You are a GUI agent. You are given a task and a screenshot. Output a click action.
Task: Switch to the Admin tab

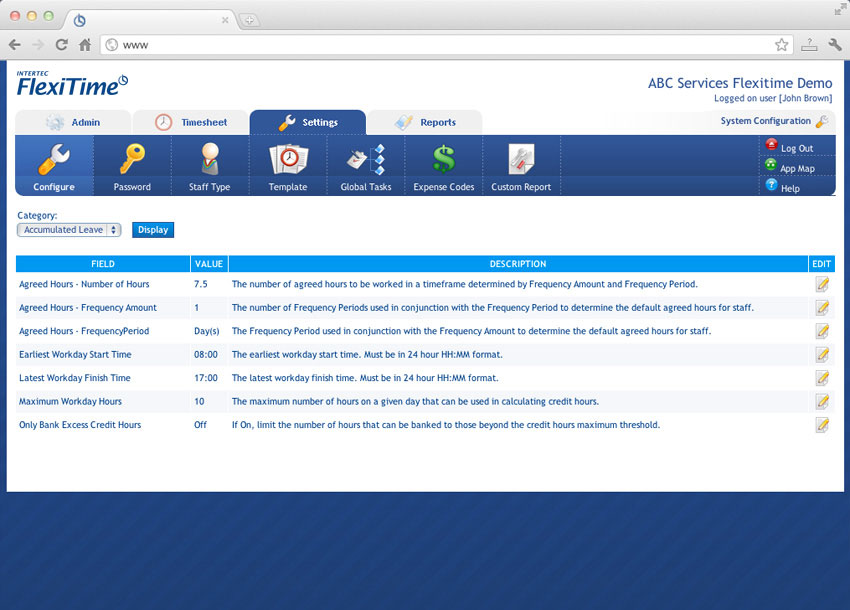click(x=73, y=123)
